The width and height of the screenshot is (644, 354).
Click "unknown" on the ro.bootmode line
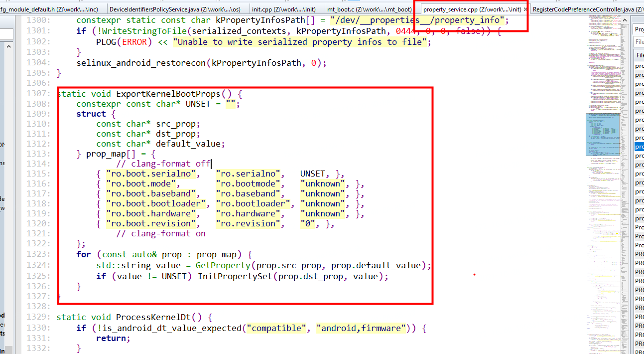pyautogui.click(x=323, y=183)
